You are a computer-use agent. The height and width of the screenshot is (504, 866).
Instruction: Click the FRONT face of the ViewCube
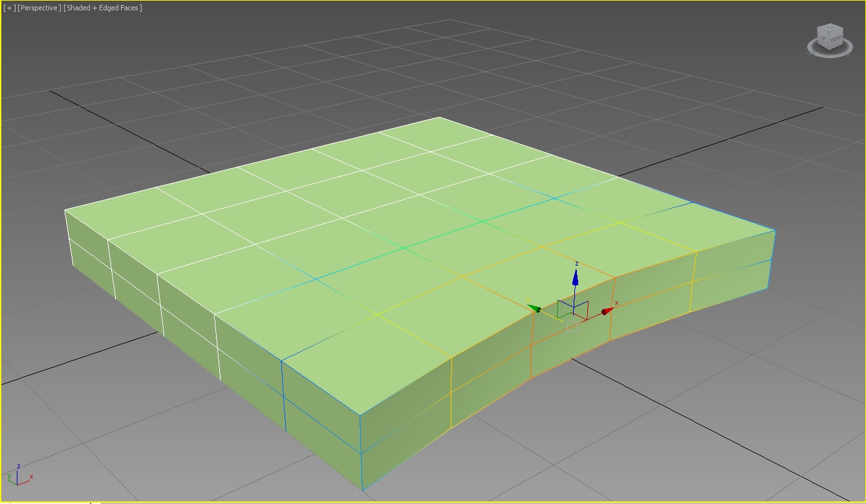pyautogui.click(x=836, y=40)
